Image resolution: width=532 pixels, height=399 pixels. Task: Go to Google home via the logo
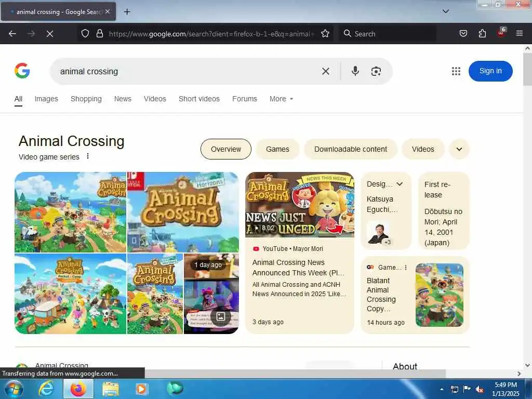(x=22, y=71)
